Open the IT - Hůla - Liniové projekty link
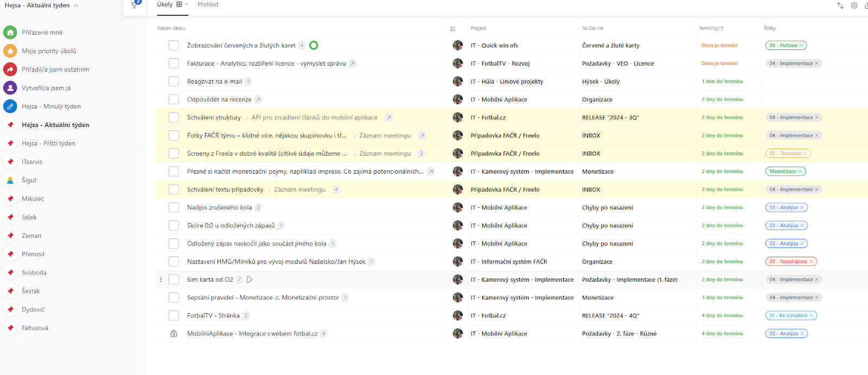868x375 pixels. point(507,81)
